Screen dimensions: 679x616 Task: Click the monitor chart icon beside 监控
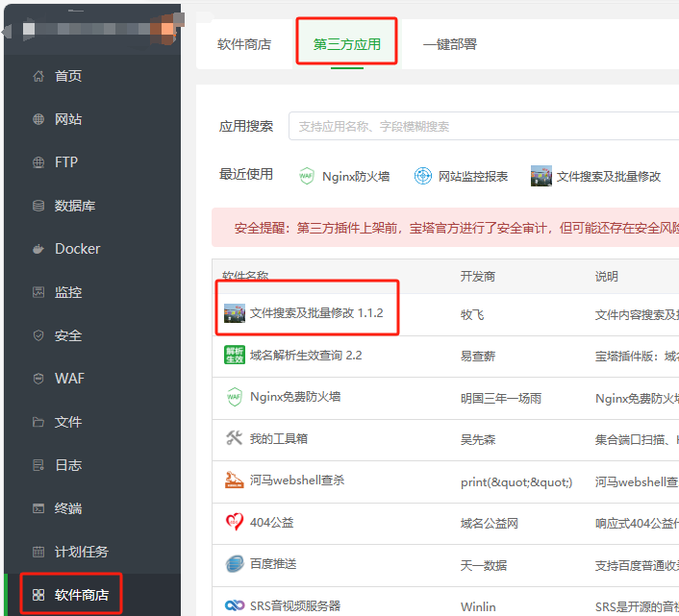tap(38, 292)
